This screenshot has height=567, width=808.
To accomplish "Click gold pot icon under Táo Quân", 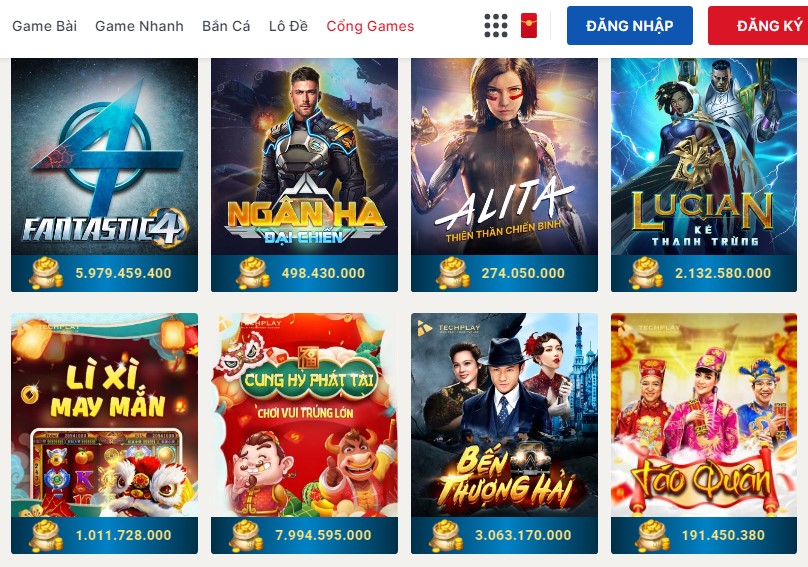I will pyautogui.click(x=652, y=535).
